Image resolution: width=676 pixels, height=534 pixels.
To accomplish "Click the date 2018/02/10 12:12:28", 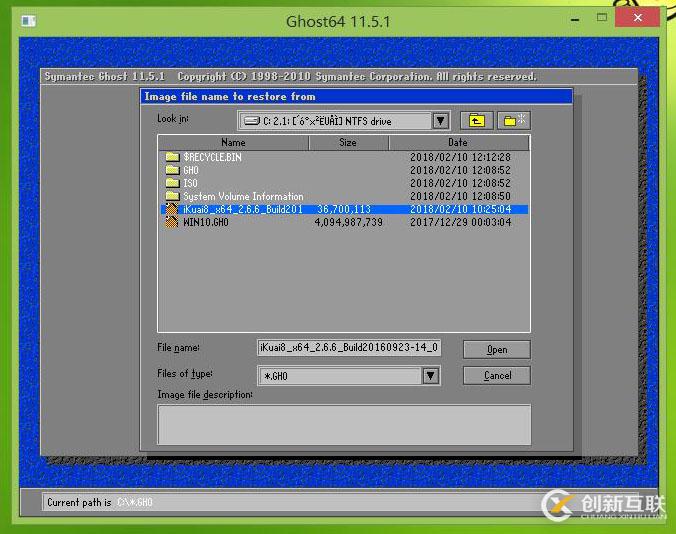I will (x=460, y=157).
